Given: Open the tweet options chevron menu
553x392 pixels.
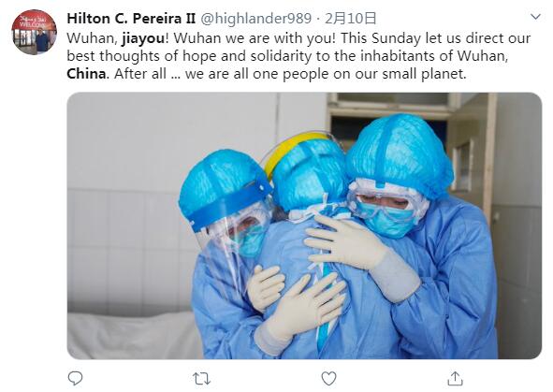Looking at the screenshot, I should pyautogui.click(x=535, y=17).
